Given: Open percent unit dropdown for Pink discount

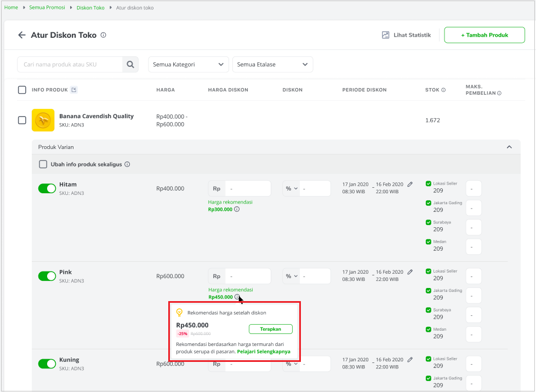Looking at the screenshot, I should [291, 276].
